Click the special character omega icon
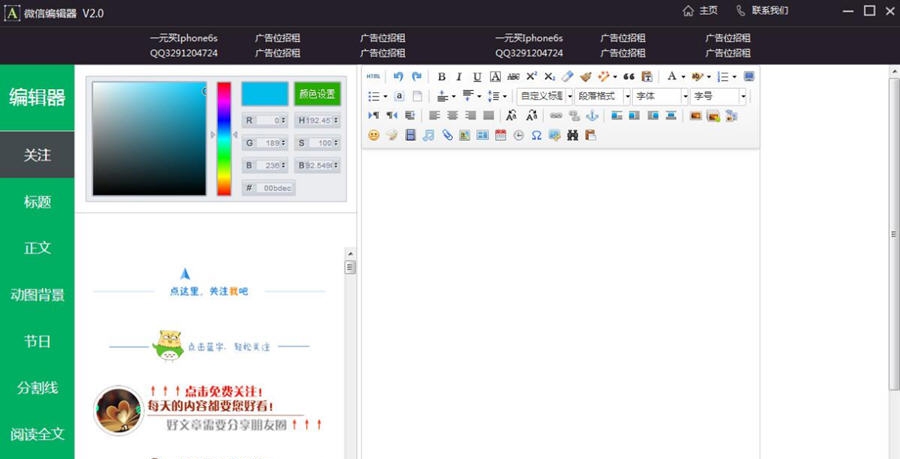The image size is (900, 459). pyautogui.click(x=537, y=135)
